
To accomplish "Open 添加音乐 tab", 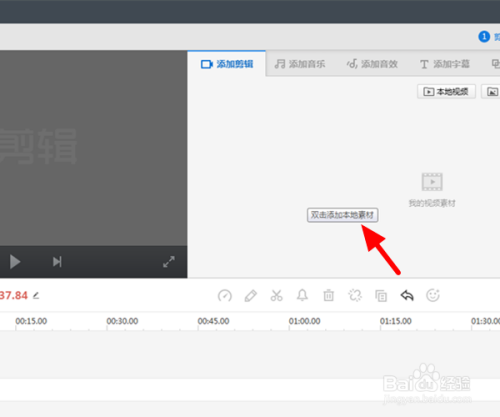I will (300, 64).
